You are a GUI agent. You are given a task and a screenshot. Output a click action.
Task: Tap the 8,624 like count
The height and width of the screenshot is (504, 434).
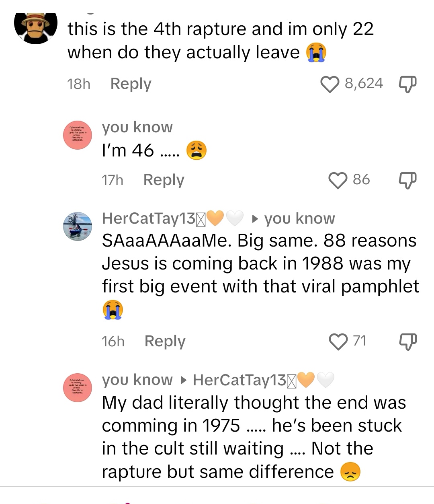(x=364, y=84)
